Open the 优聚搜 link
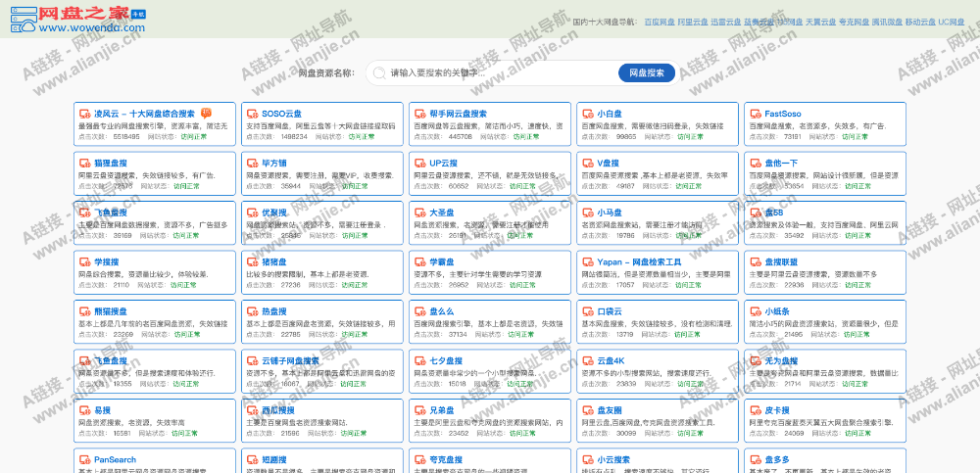Screen dimensions: 980x473 pos(273,213)
